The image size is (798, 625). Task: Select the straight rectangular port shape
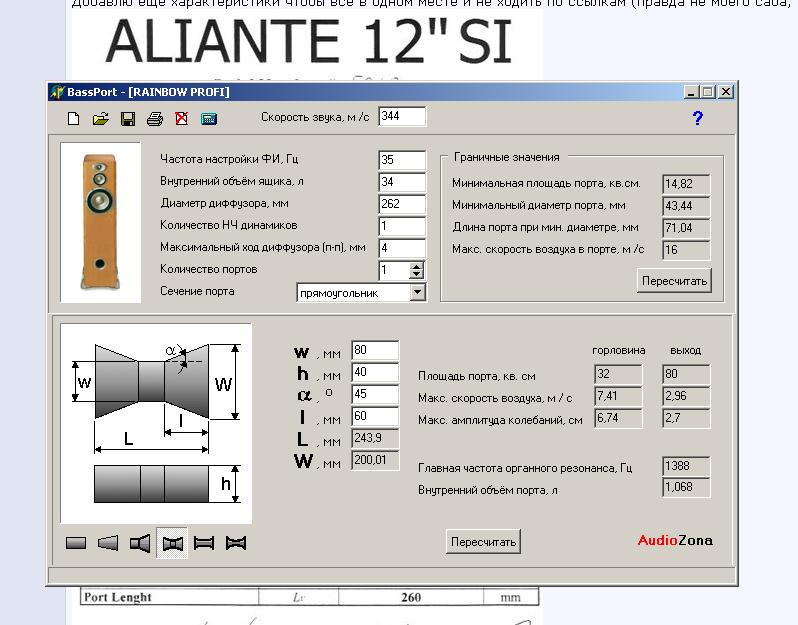76,543
